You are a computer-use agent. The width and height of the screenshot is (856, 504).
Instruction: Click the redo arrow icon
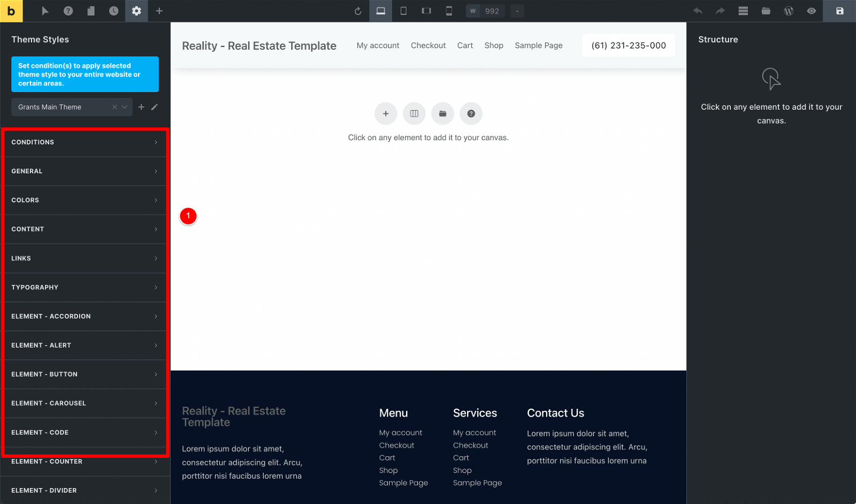click(x=720, y=11)
